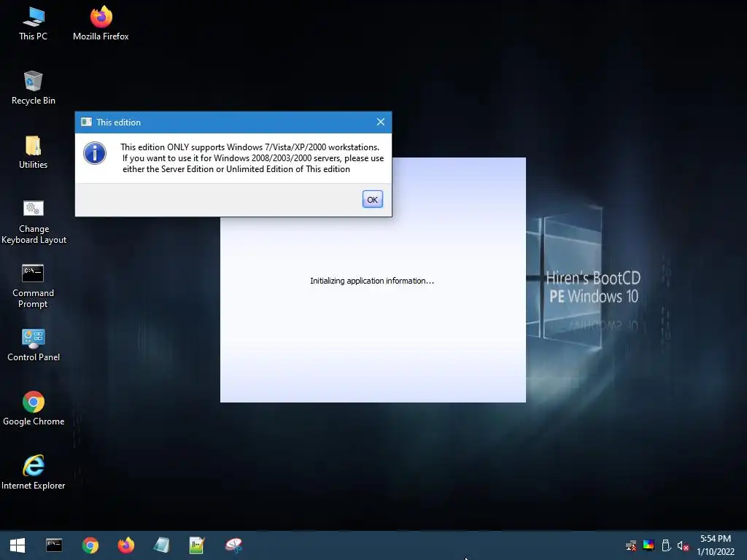Image resolution: width=747 pixels, height=560 pixels.
Task: Open the Windows Start menu
Action: tap(18, 545)
